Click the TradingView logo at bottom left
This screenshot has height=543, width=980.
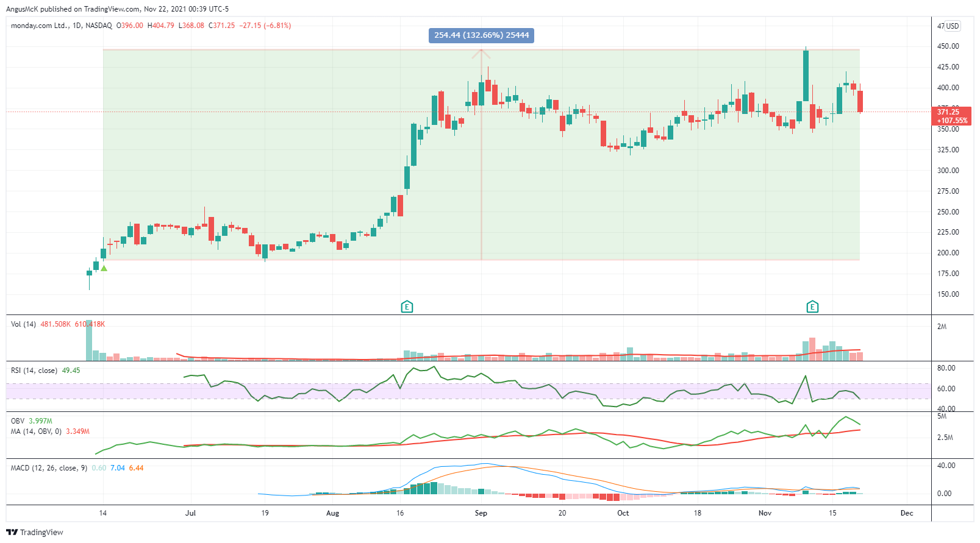(x=35, y=532)
